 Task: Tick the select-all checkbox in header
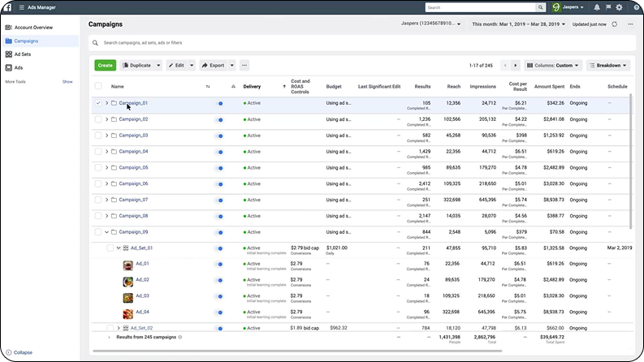98,86
